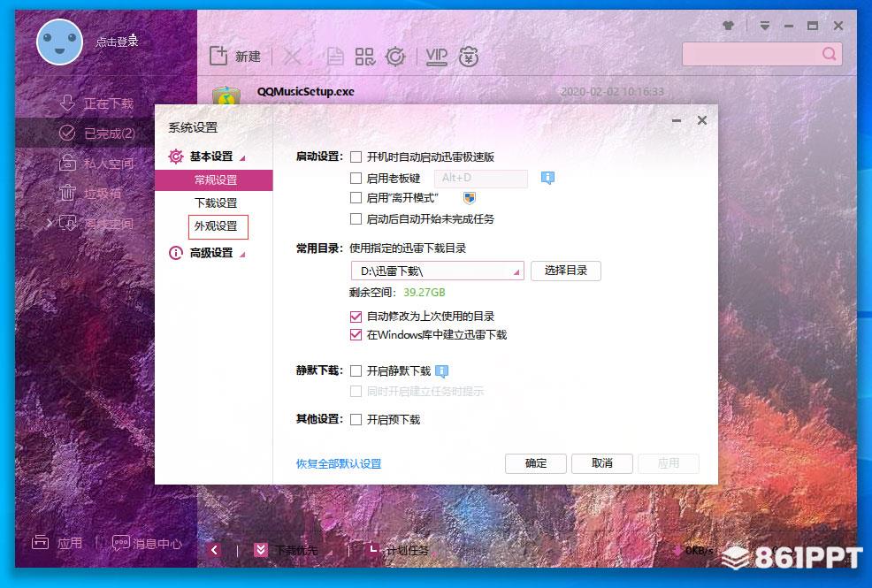Click the skin shirt icon in title bar
Image resolution: width=872 pixels, height=588 pixels.
point(728,27)
